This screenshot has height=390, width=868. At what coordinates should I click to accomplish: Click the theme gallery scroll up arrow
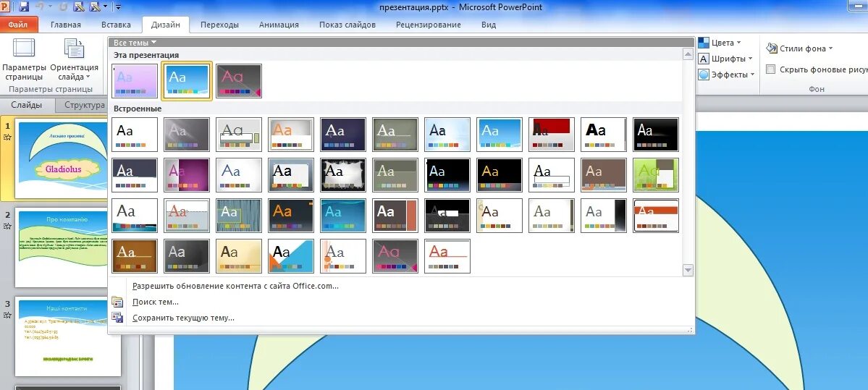tap(688, 54)
